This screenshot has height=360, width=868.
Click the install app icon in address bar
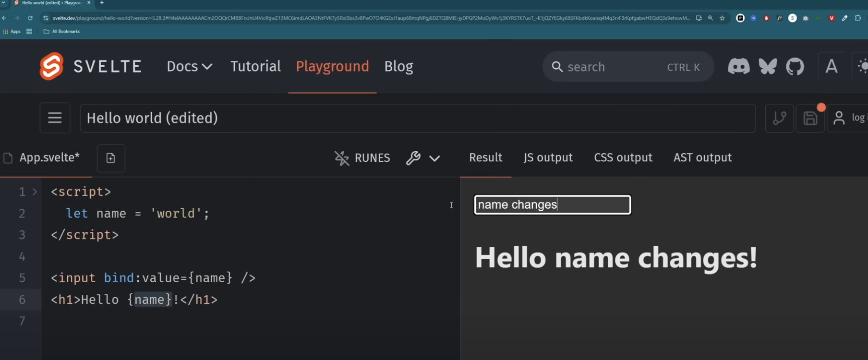coord(699,18)
